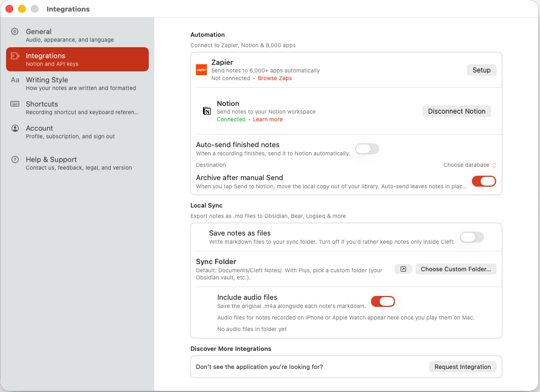Click "Don't see the application" prompt text
Viewport: 540px width, 392px height.
pyautogui.click(x=260, y=367)
